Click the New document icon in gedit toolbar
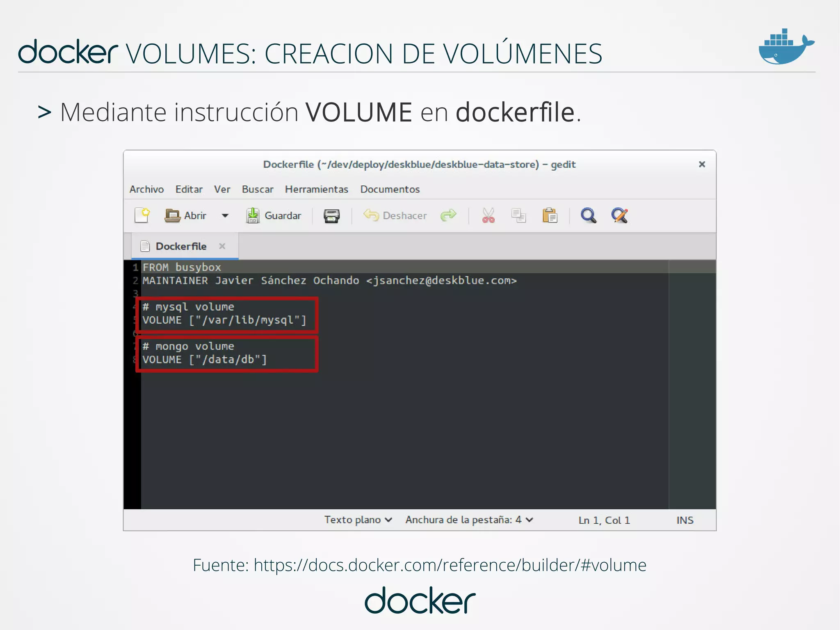Viewport: 840px width, 630px height. click(142, 215)
